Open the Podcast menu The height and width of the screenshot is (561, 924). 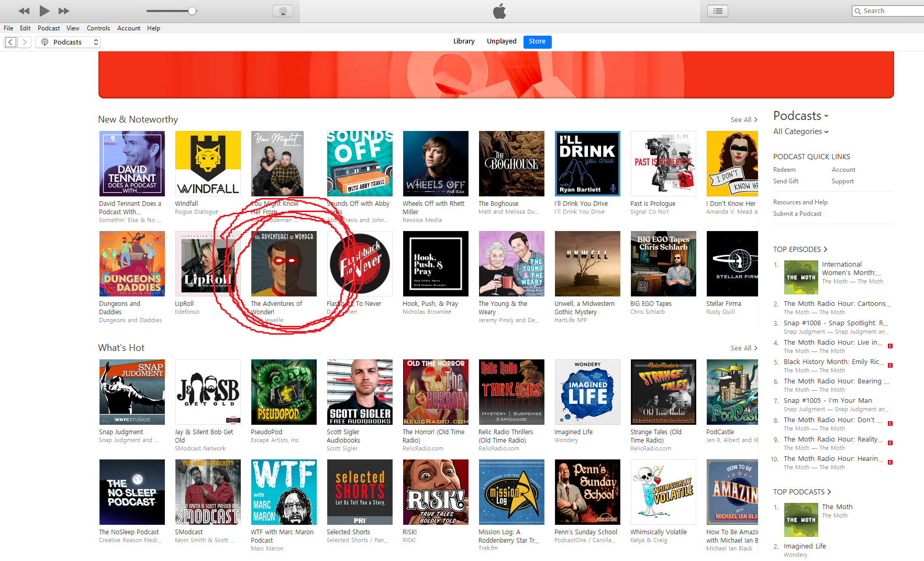tap(49, 28)
